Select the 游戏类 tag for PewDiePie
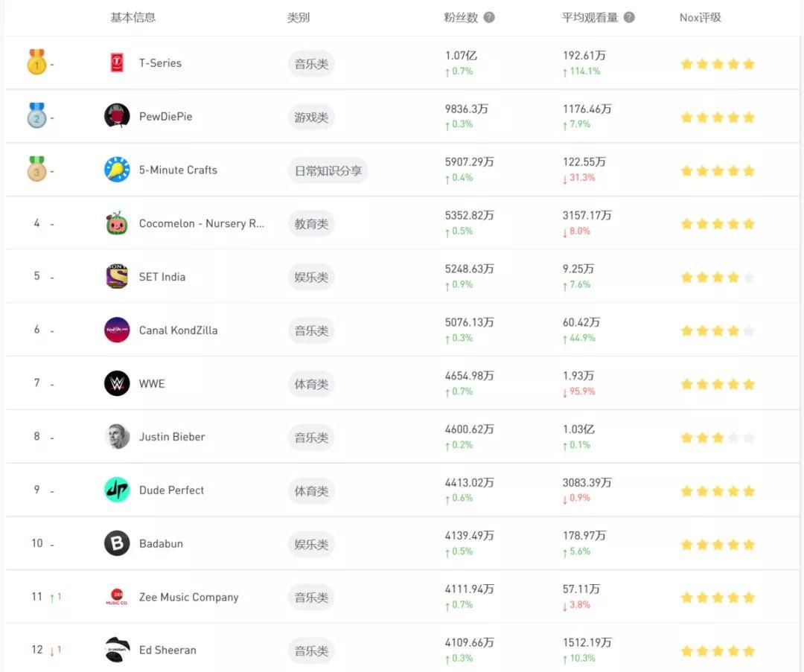This screenshot has width=804, height=672. click(311, 117)
